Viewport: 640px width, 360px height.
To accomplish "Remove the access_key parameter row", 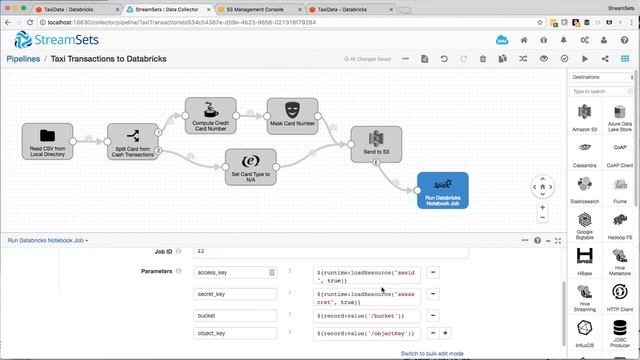I will [x=433, y=272].
